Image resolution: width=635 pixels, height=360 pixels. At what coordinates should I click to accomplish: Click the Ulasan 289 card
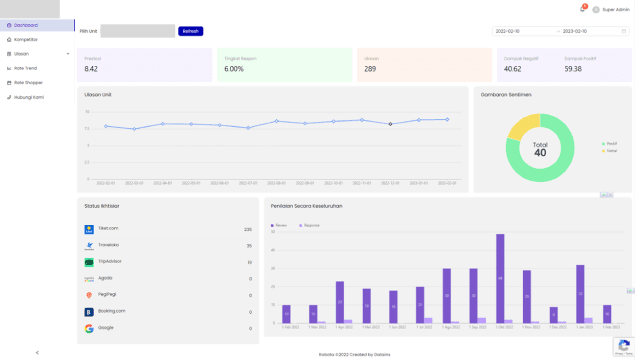pos(424,65)
